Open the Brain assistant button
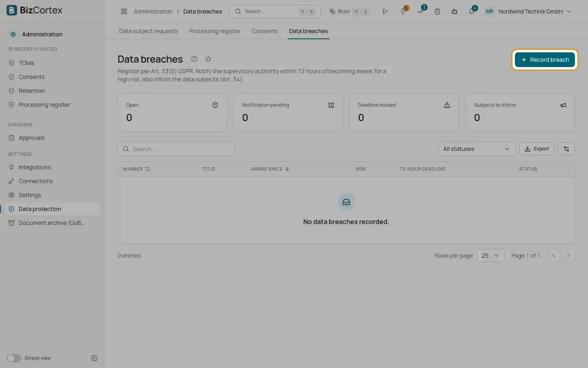588x368 pixels. [349, 11]
